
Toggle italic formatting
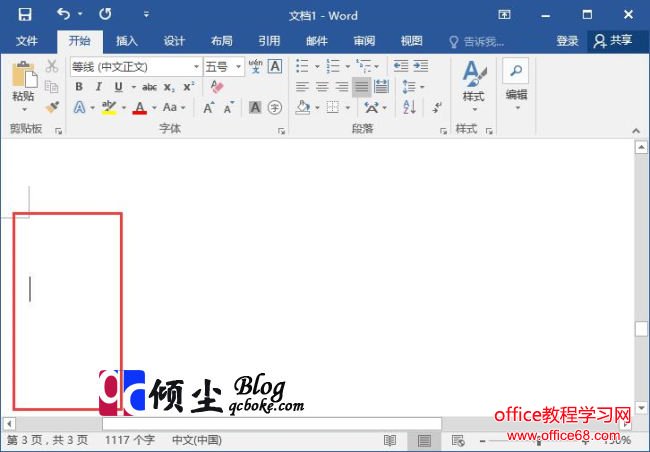pos(99,87)
